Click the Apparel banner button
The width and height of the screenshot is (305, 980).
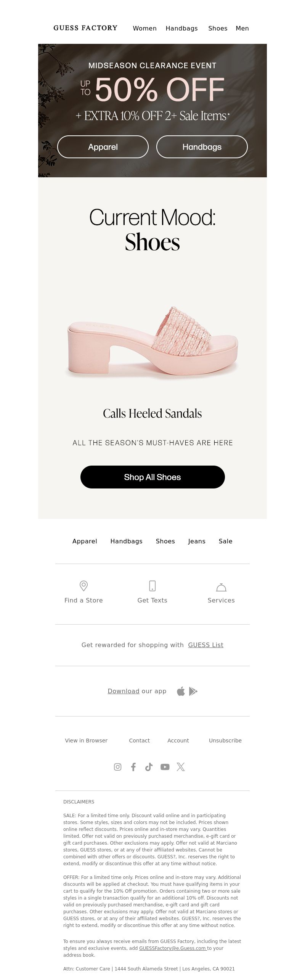(x=103, y=147)
